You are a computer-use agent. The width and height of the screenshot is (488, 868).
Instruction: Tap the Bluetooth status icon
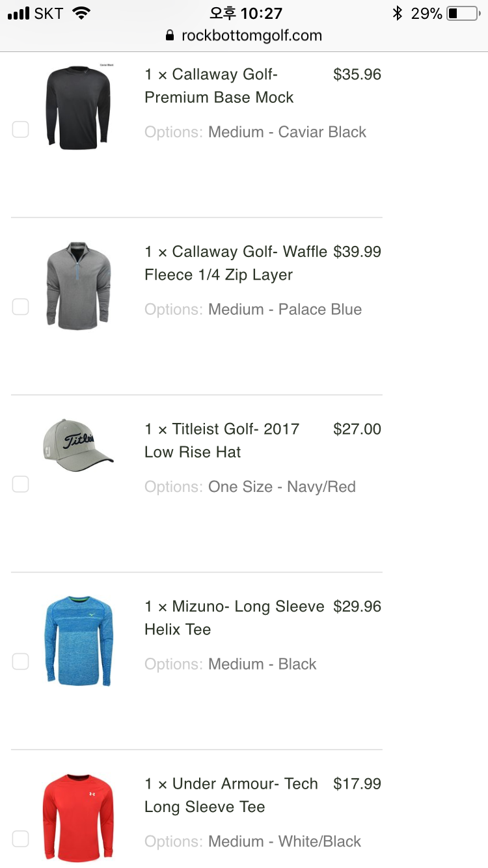tap(397, 13)
